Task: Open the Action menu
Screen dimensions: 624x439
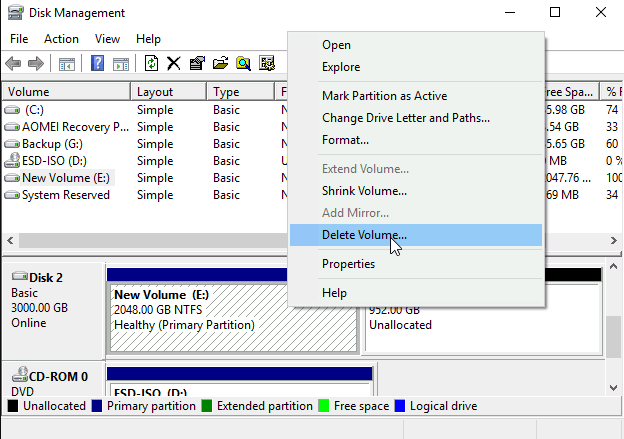Action: click(61, 39)
